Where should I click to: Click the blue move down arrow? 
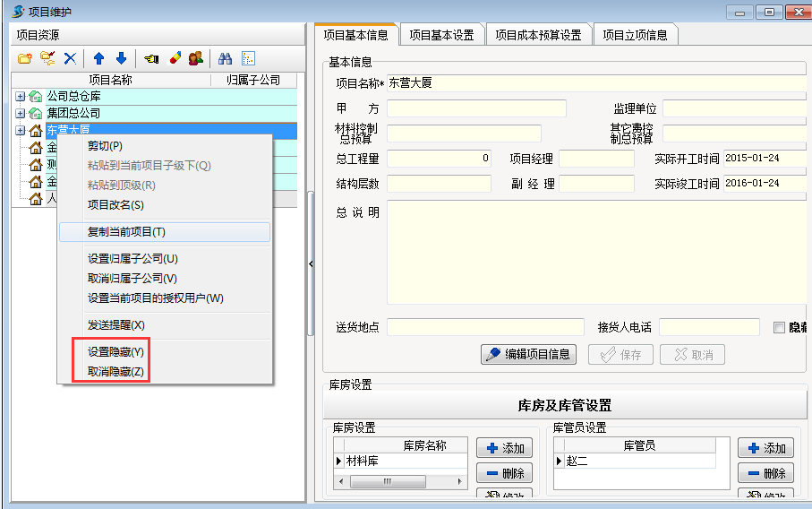tap(121, 58)
